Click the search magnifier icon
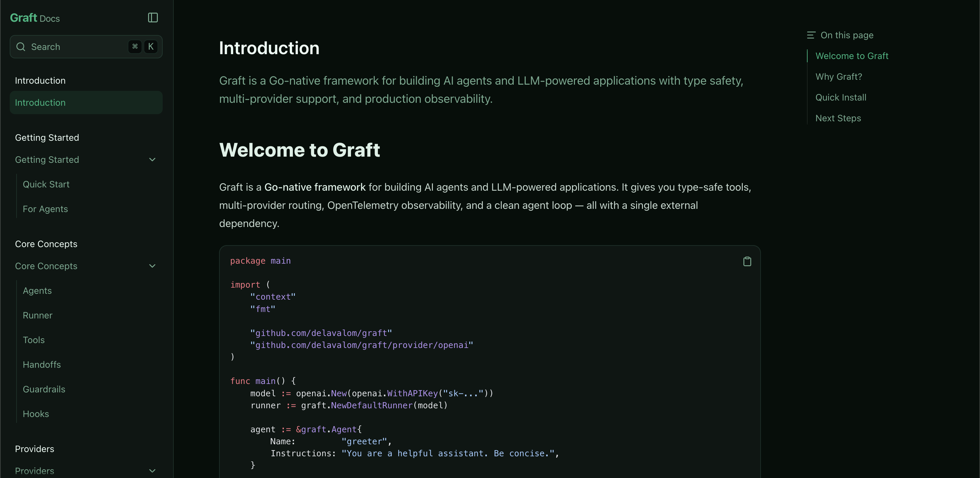Image resolution: width=980 pixels, height=478 pixels. click(21, 46)
